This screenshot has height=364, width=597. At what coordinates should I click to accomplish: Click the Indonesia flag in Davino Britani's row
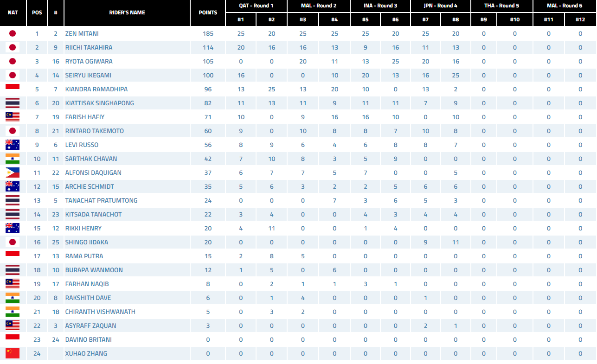(13, 339)
